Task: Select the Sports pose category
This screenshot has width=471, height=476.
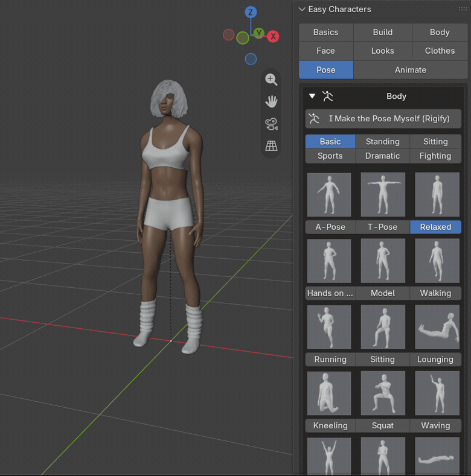Action: pyautogui.click(x=330, y=156)
